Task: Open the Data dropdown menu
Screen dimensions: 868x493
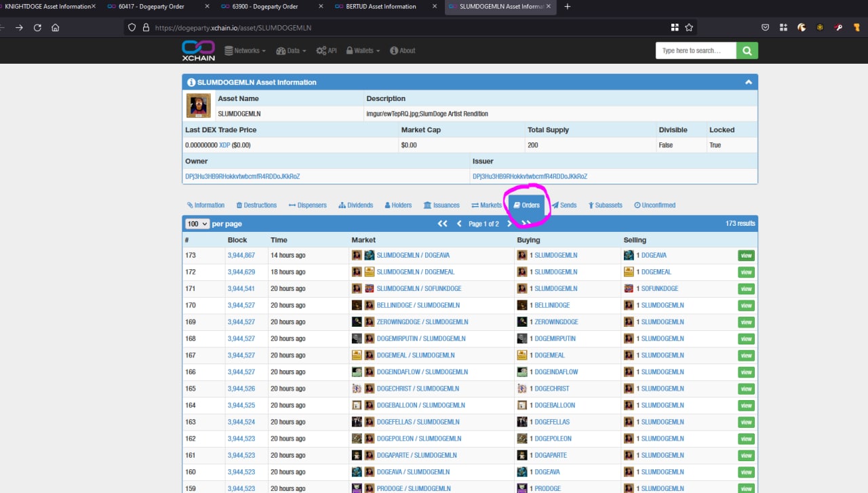Action: click(x=291, y=51)
